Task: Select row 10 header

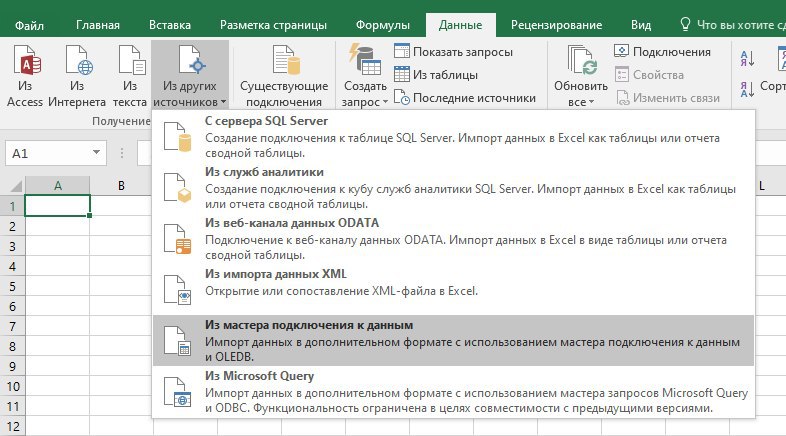Action: tap(13, 386)
